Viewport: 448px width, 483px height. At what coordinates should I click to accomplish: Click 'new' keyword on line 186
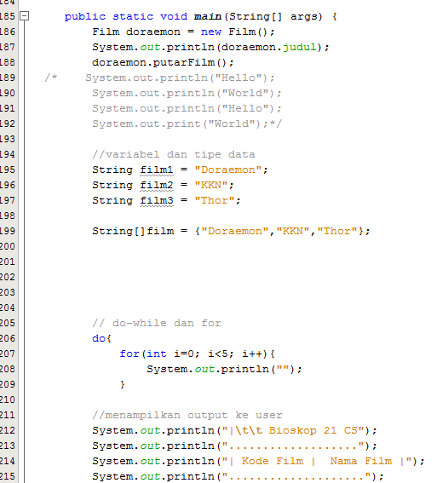point(211,32)
